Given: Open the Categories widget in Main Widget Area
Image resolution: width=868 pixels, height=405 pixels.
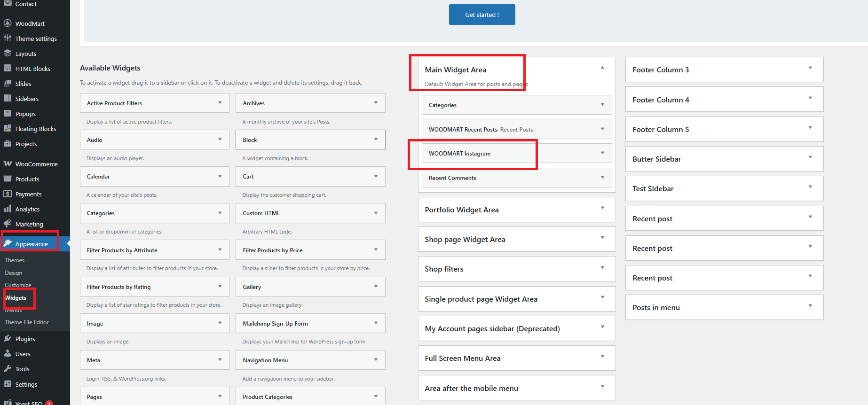Looking at the screenshot, I should click(517, 105).
